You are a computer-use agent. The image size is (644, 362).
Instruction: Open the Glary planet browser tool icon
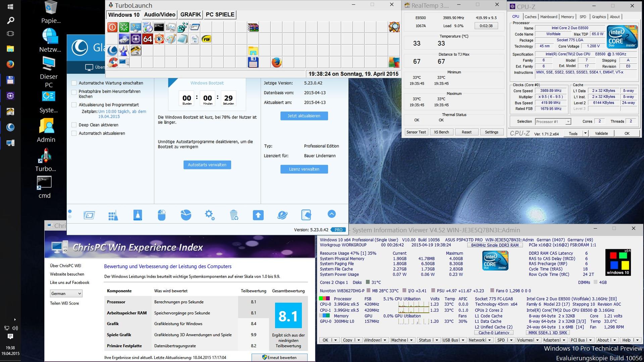(x=282, y=215)
